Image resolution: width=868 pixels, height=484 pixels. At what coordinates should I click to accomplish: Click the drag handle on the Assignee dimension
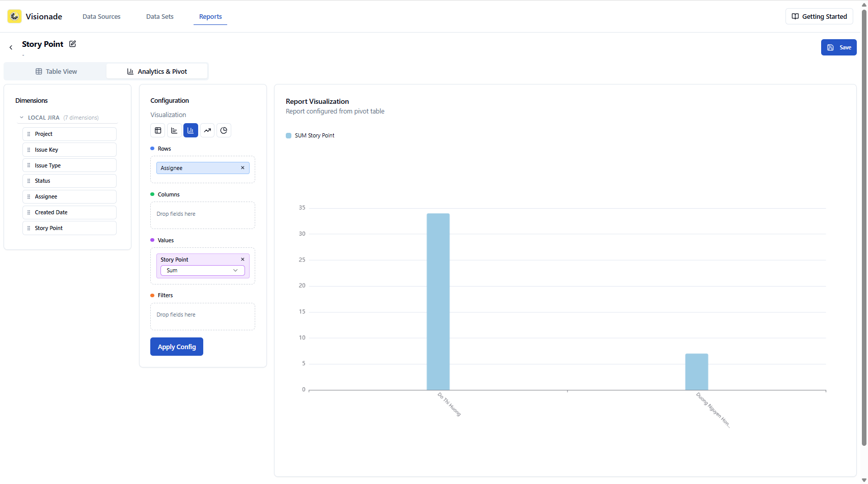tap(29, 196)
